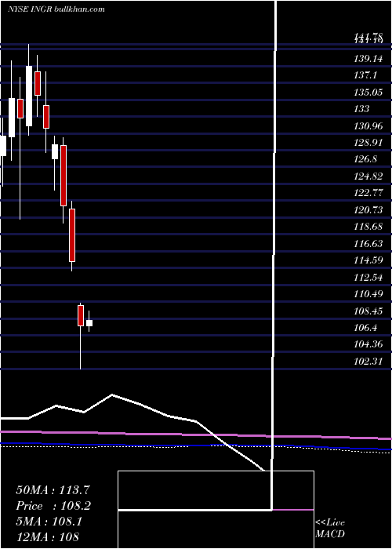The width and height of the screenshot is (392, 549).
Task: Click the red candle with the wick down to 102.31
Action: (x=81, y=315)
